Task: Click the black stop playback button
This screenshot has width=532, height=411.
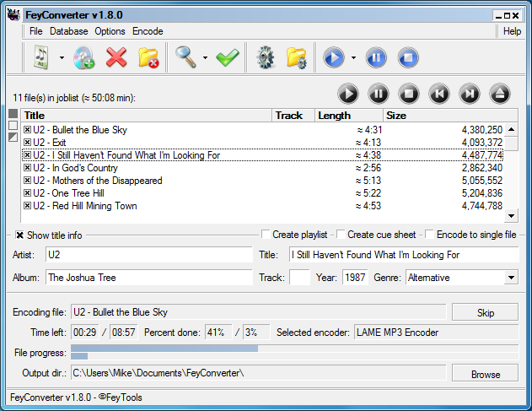Action: 409,94
